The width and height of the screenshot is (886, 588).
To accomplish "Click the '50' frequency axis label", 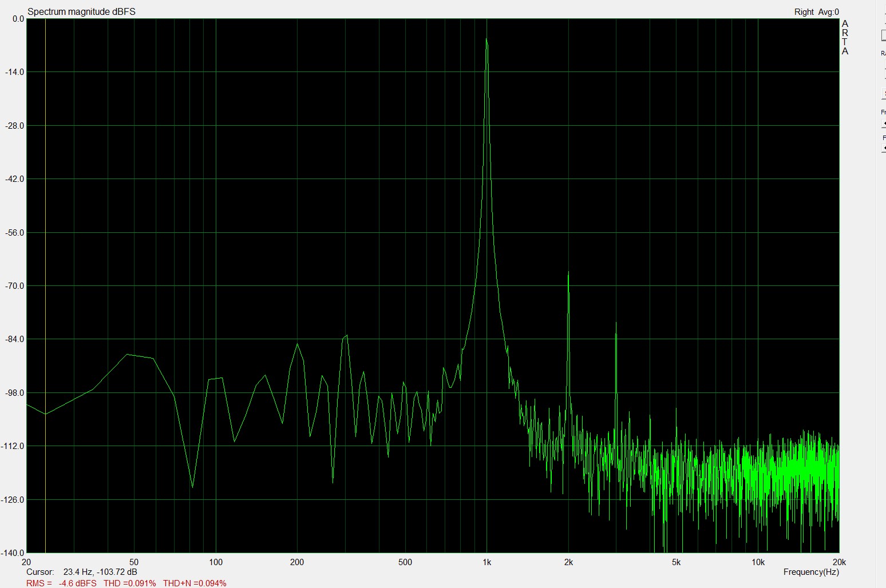I will click(134, 562).
